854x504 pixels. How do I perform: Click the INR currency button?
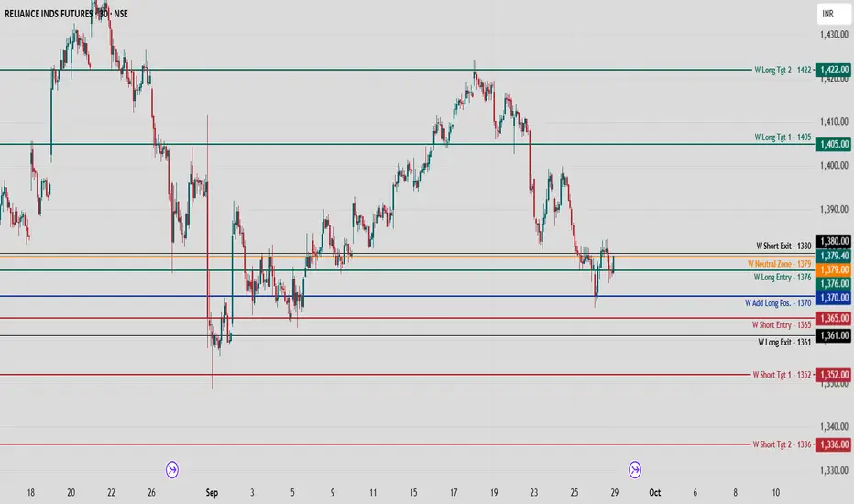834,14
